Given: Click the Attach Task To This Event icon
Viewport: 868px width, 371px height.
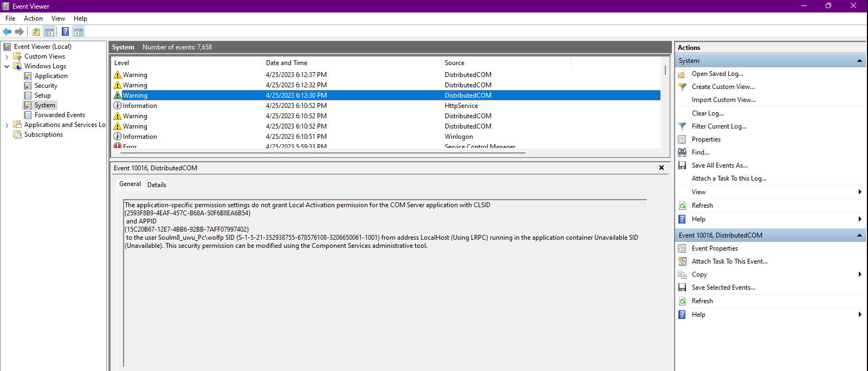Looking at the screenshot, I should pos(682,261).
